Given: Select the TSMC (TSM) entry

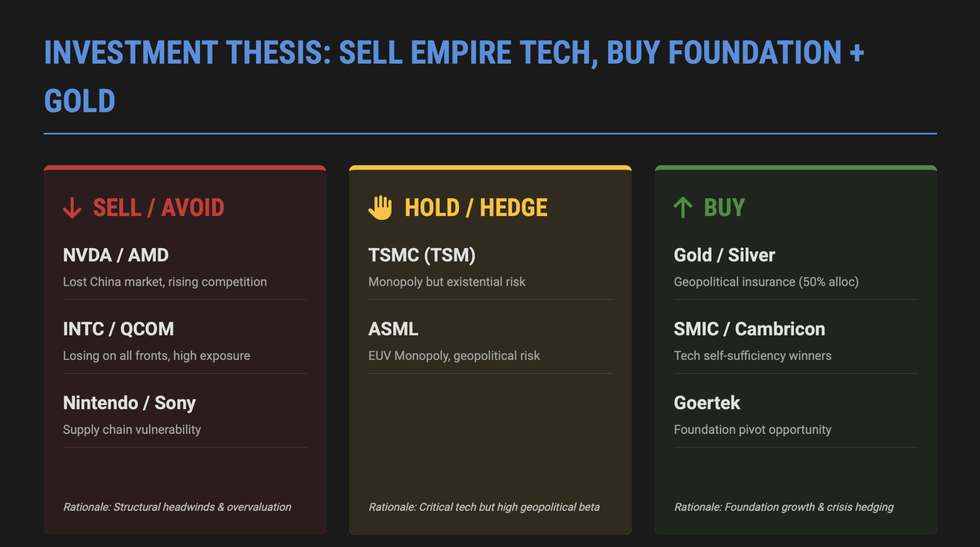Looking at the screenshot, I should tap(421, 255).
